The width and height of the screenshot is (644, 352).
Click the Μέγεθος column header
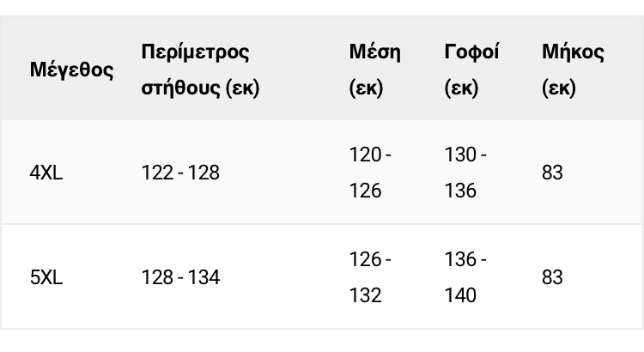[x=72, y=70]
